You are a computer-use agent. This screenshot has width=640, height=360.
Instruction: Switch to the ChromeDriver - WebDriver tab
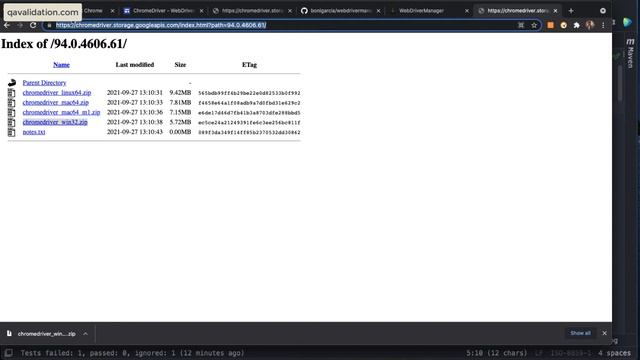[x=163, y=11]
